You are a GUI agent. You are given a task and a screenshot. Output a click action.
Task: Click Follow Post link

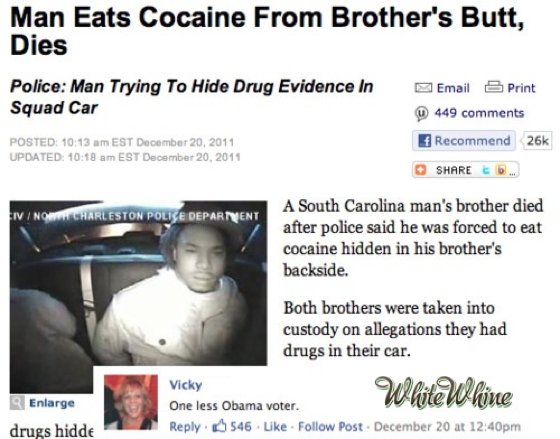click(x=330, y=426)
